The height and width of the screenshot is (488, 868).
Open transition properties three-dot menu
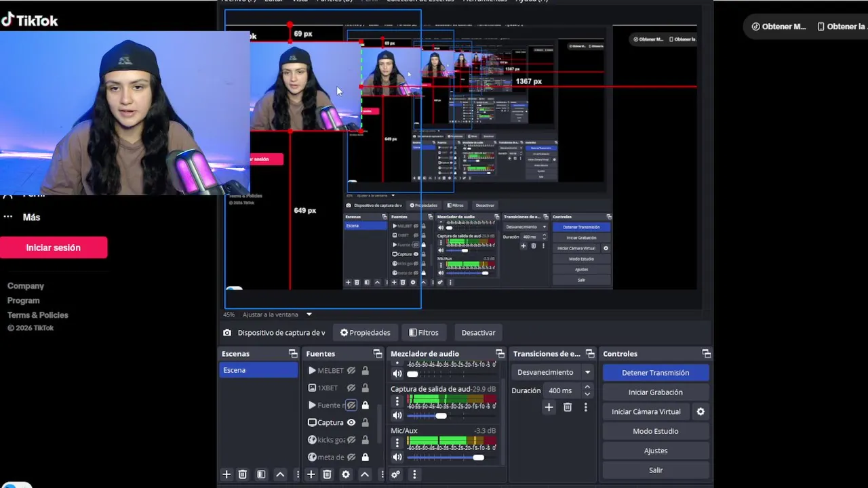586,407
